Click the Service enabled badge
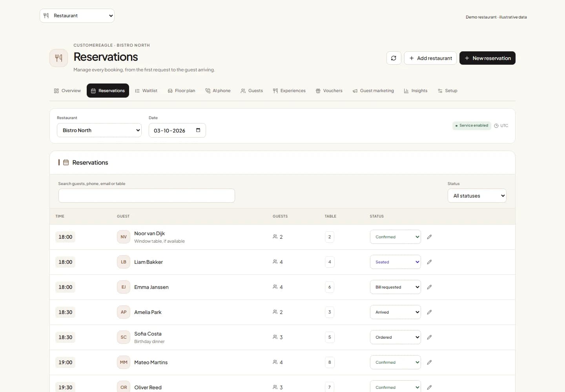The height and width of the screenshot is (392, 565). click(472, 126)
